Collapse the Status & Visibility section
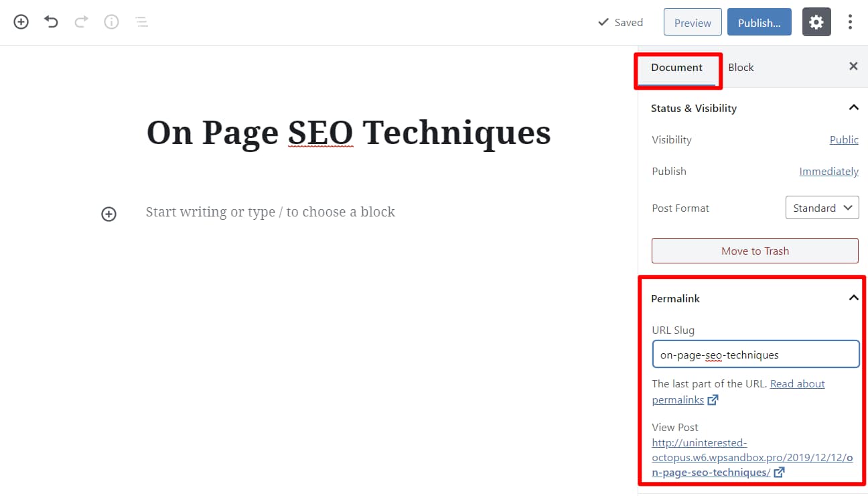 click(853, 107)
